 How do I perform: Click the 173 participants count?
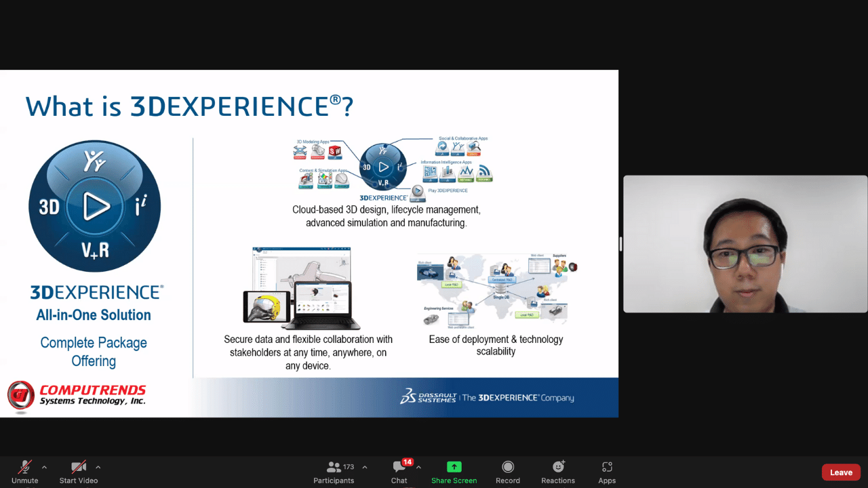[x=348, y=466]
